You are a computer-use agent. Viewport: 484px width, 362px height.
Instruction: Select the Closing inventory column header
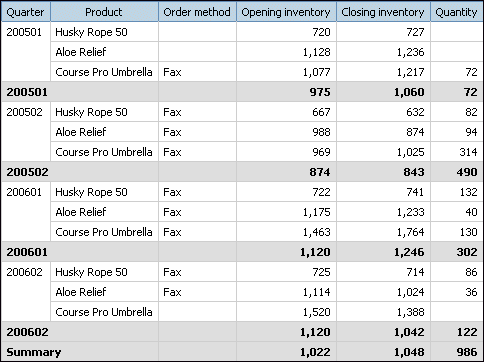tap(383, 12)
